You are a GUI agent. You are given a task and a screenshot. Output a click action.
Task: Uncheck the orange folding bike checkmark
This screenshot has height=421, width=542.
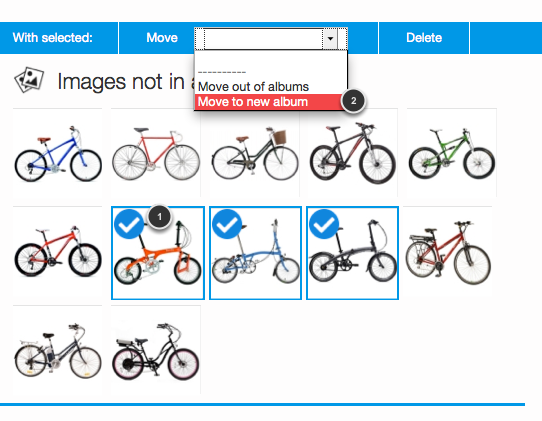[129, 224]
